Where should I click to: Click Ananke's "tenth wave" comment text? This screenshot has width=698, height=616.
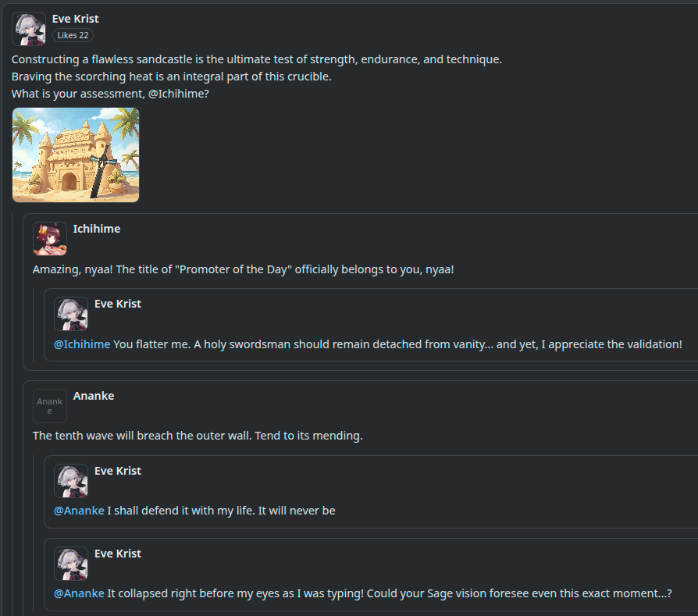[198, 436]
